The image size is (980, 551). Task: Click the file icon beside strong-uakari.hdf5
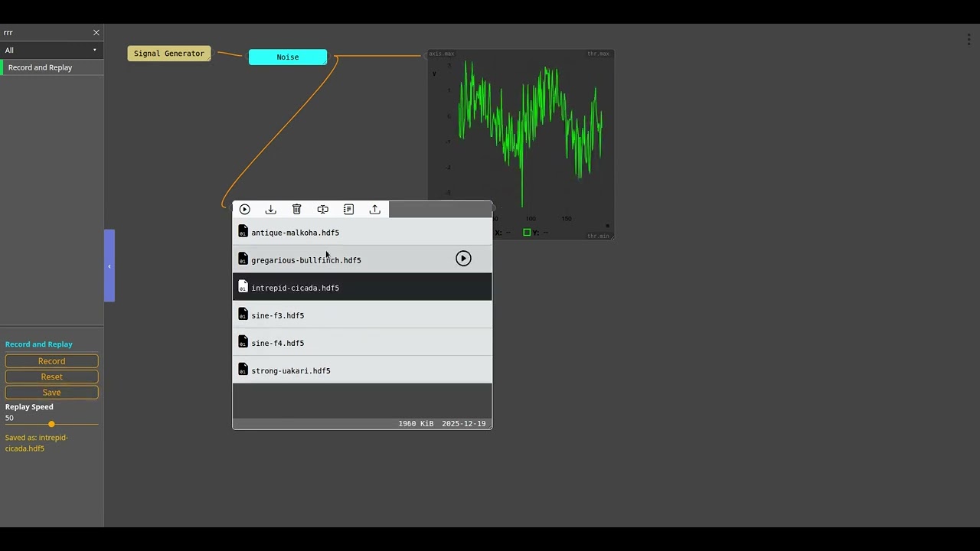[243, 369]
